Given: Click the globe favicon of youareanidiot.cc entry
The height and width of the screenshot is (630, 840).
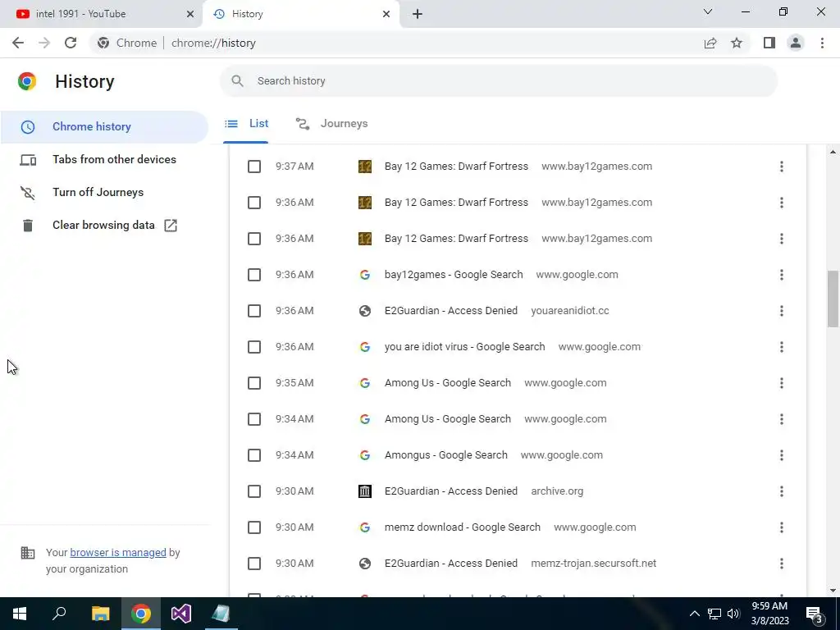Looking at the screenshot, I should pyautogui.click(x=365, y=311).
